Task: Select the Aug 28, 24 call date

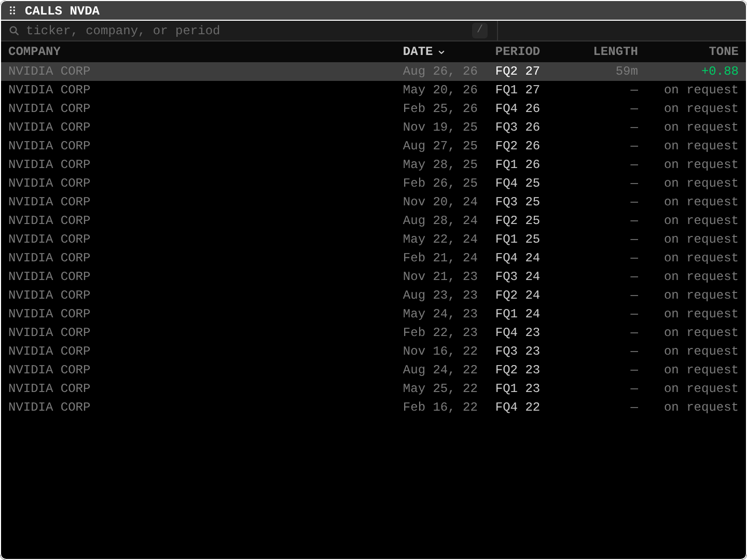Action: (440, 220)
